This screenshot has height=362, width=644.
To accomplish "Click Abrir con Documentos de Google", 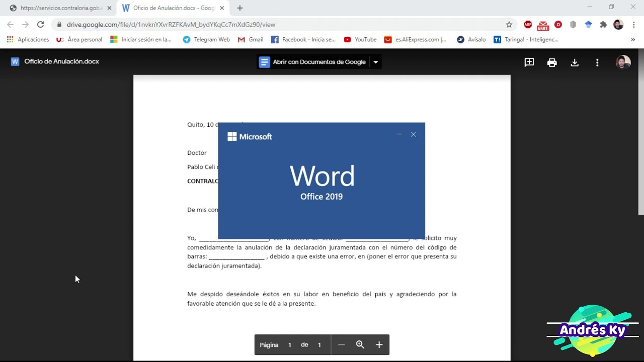I will click(x=313, y=62).
